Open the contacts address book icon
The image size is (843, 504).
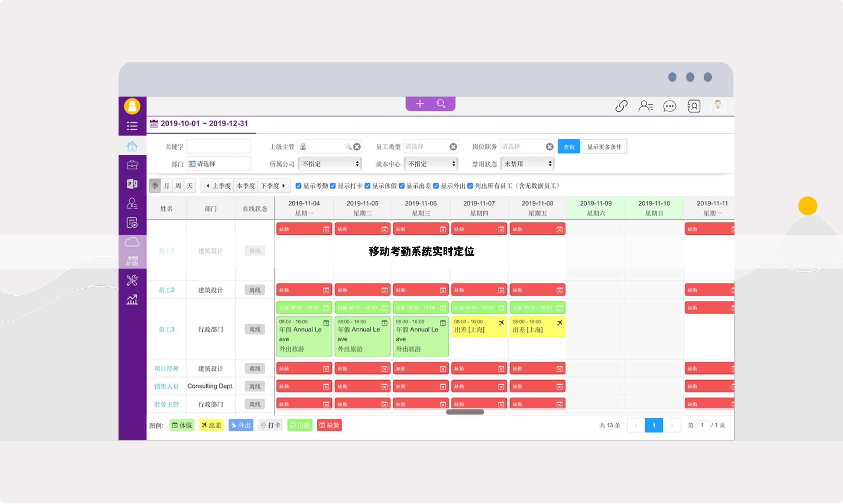[x=694, y=106]
